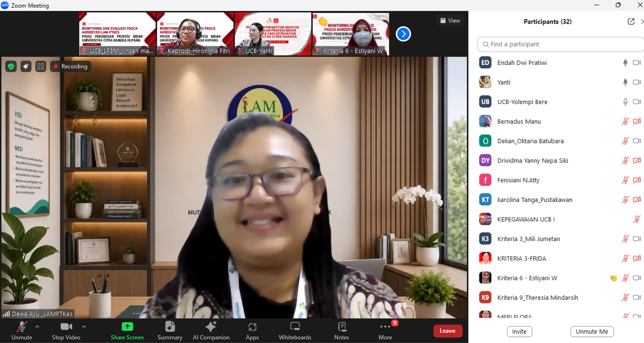The image size is (644, 343).
Task: Focus the Find a participant search box
Action: click(x=561, y=44)
